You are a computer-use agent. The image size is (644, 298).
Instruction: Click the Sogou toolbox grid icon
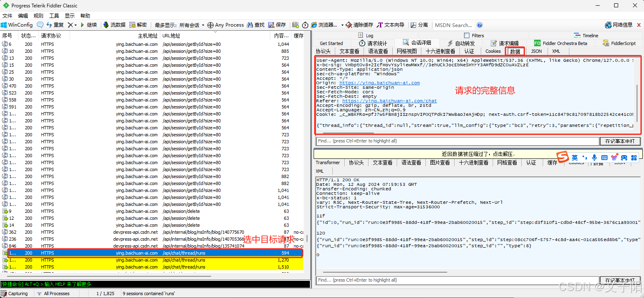tap(634, 158)
